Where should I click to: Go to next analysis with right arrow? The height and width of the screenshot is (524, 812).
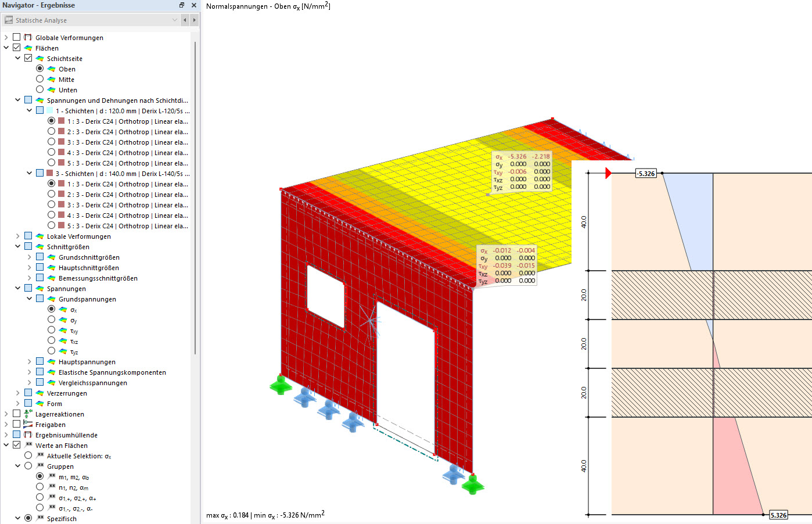[x=194, y=20]
